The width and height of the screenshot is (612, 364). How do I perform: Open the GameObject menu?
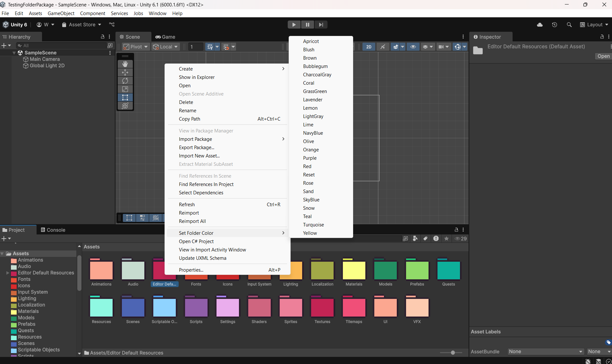point(61,13)
